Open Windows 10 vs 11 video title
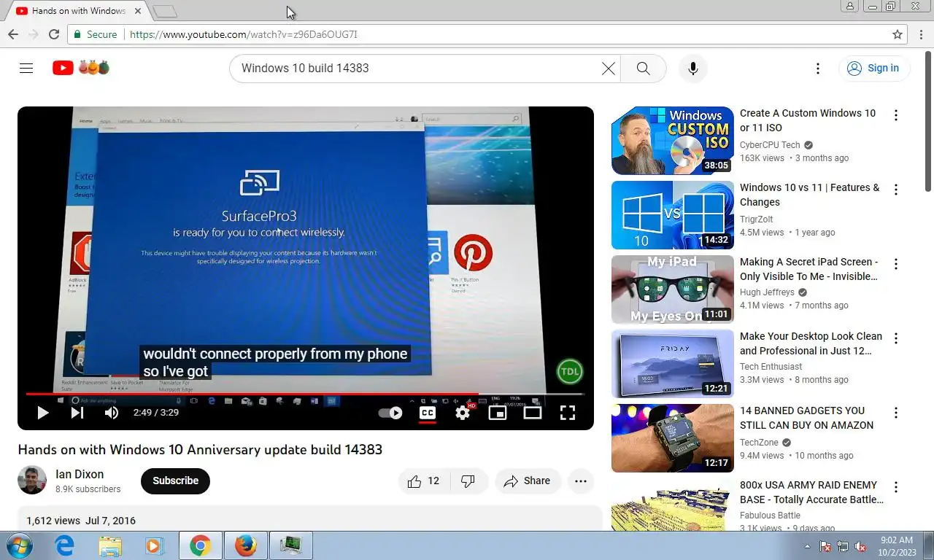Screen dimensions: 934x560 pos(809,195)
